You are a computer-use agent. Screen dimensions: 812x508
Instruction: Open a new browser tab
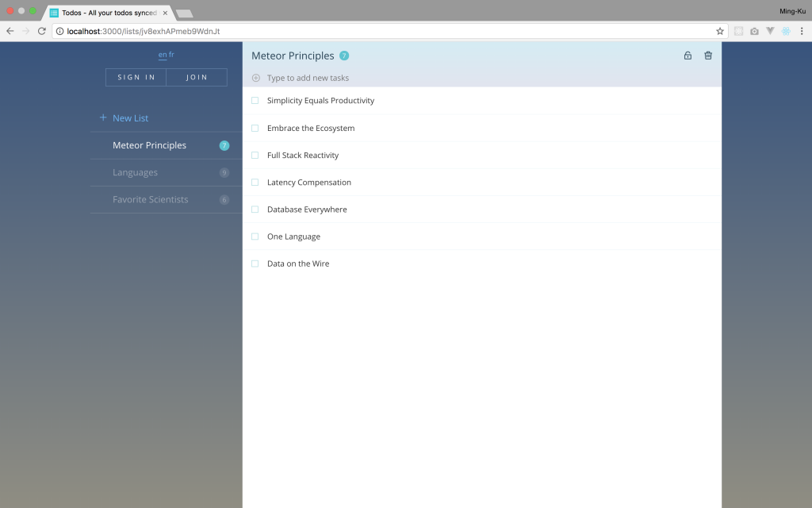click(184, 13)
